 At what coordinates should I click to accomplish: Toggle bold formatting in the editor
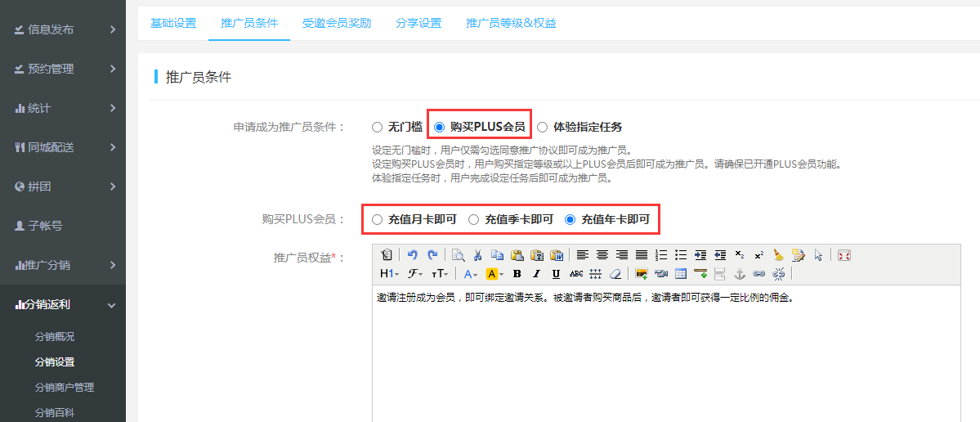point(517,274)
